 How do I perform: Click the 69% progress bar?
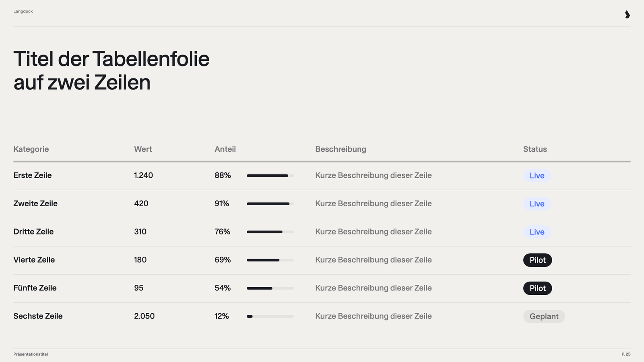click(270, 260)
